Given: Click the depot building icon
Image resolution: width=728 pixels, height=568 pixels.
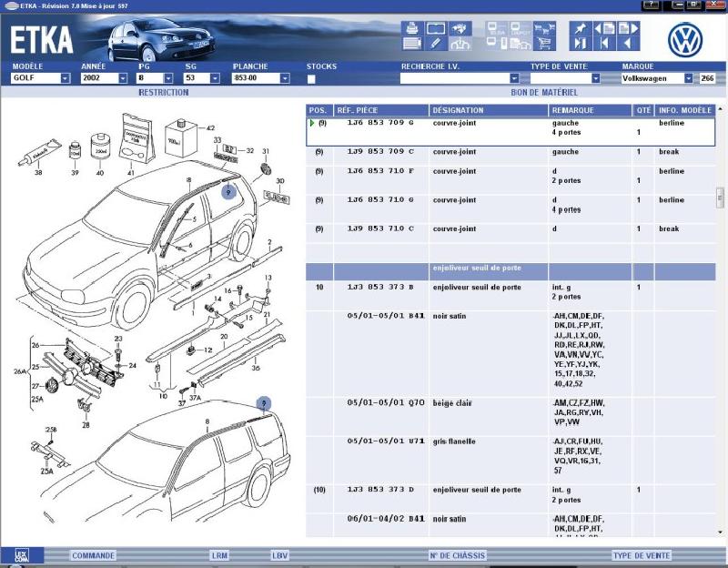Looking at the screenshot, I should (x=520, y=44).
